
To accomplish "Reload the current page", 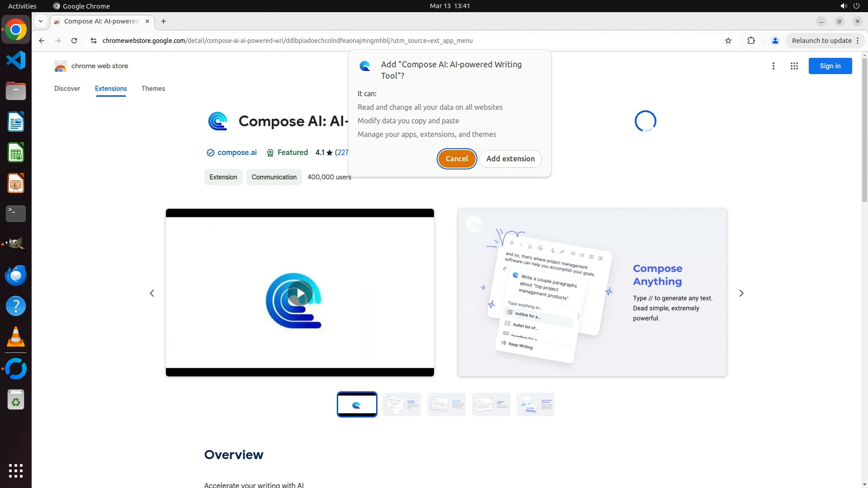I will coord(74,41).
